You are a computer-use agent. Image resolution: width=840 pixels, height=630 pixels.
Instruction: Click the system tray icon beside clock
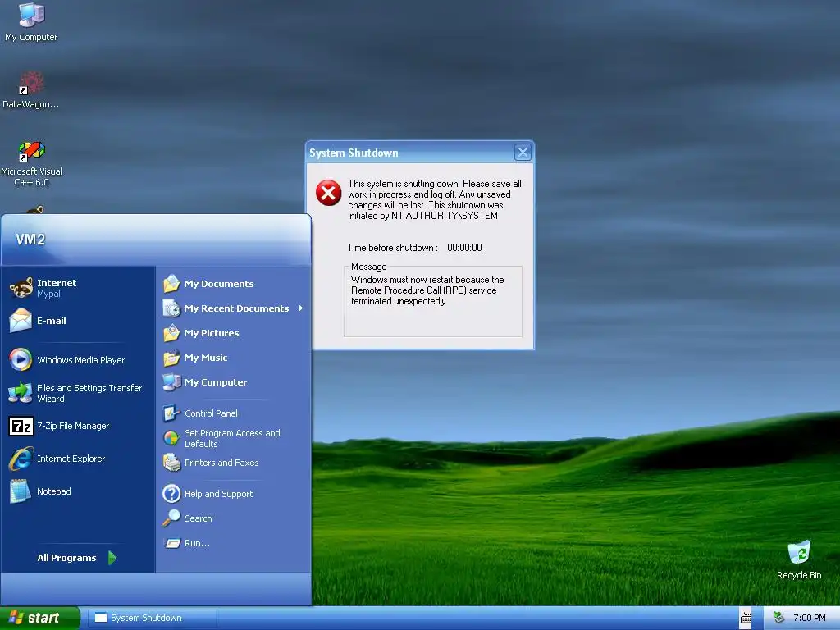pos(779,618)
